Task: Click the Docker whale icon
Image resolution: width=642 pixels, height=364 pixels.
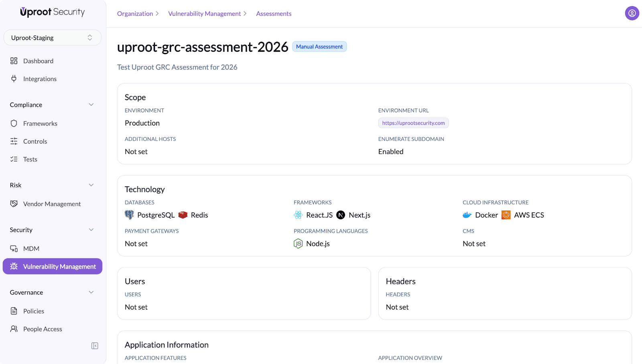Action: pyautogui.click(x=467, y=215)
